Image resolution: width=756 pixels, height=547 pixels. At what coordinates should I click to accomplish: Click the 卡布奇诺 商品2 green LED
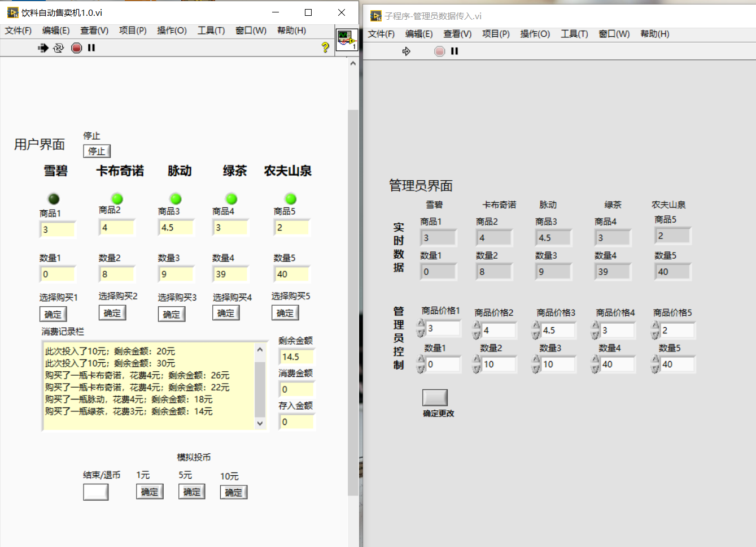point(117,199)
